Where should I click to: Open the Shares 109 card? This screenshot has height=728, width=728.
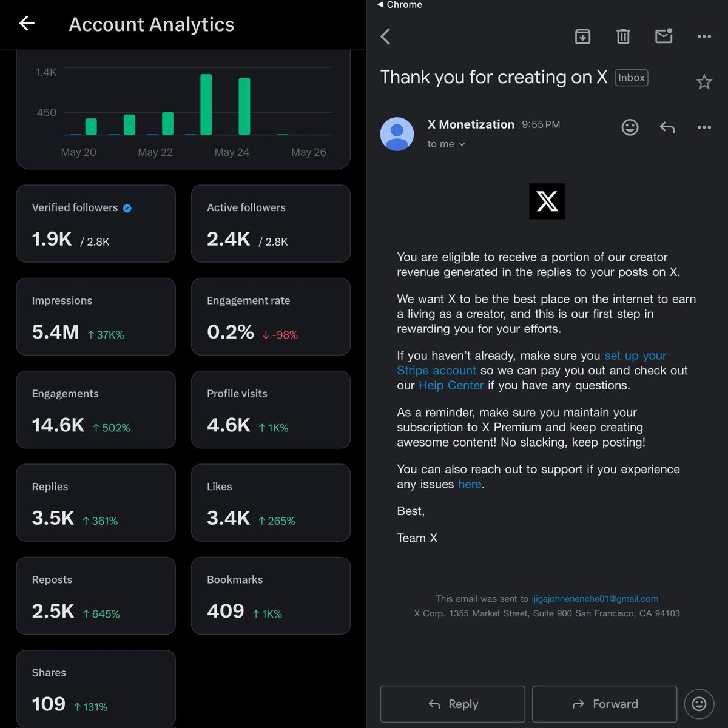96,689
